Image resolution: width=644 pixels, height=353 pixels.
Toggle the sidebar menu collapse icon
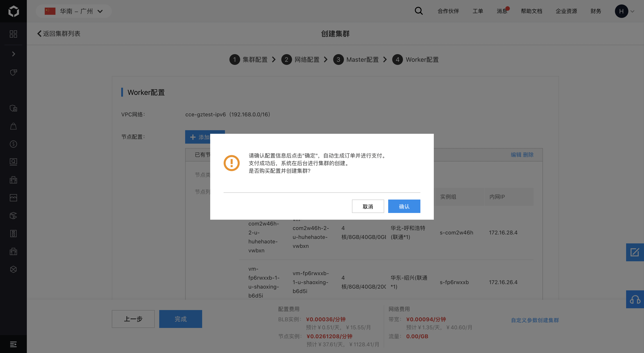click(13, 344)
